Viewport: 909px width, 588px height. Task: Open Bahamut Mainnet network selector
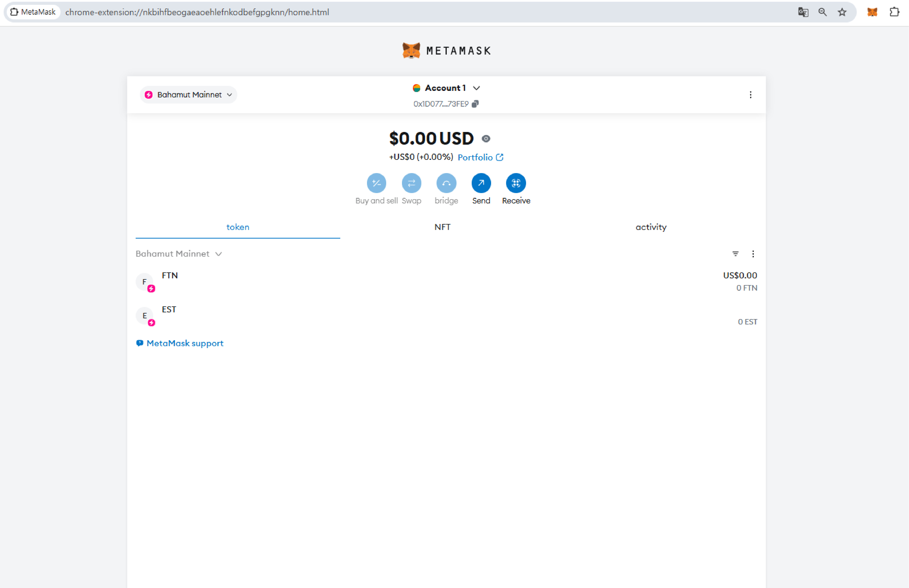click(x=188, y=95)
